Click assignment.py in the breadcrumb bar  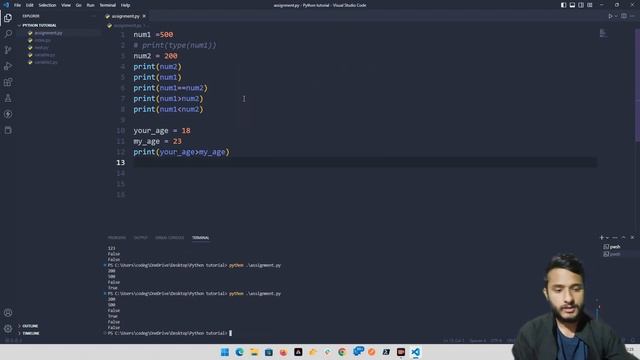pyautogui.click(x=127, y=25)
